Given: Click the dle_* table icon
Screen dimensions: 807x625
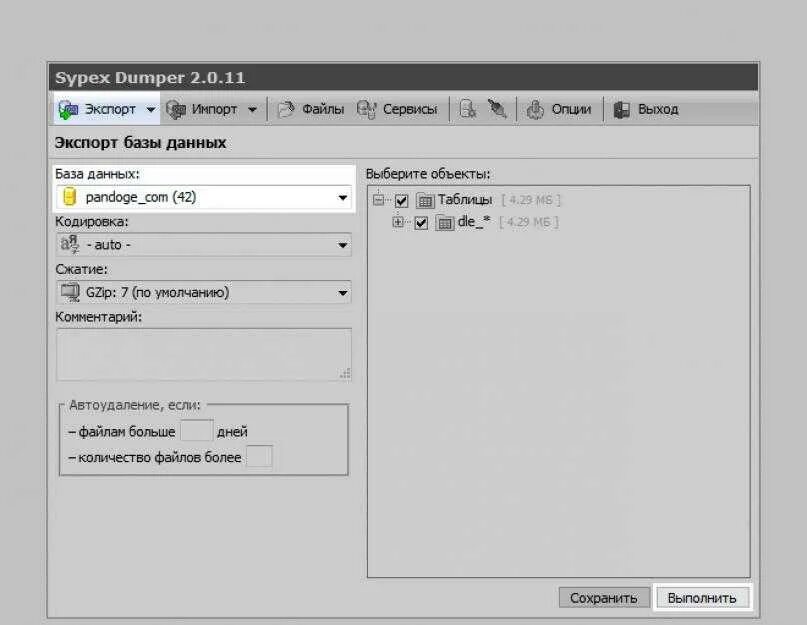Looking at the screenshot, I should click(445, 223).
